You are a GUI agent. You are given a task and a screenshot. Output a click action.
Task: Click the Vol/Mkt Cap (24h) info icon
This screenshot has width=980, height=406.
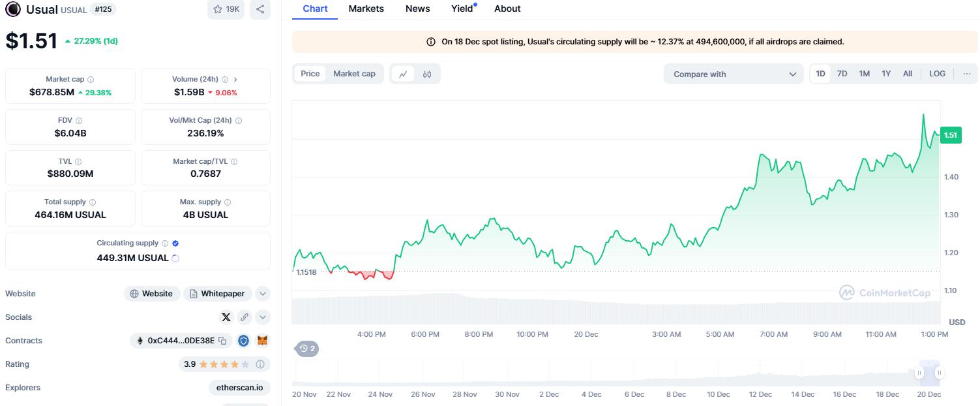239,121
